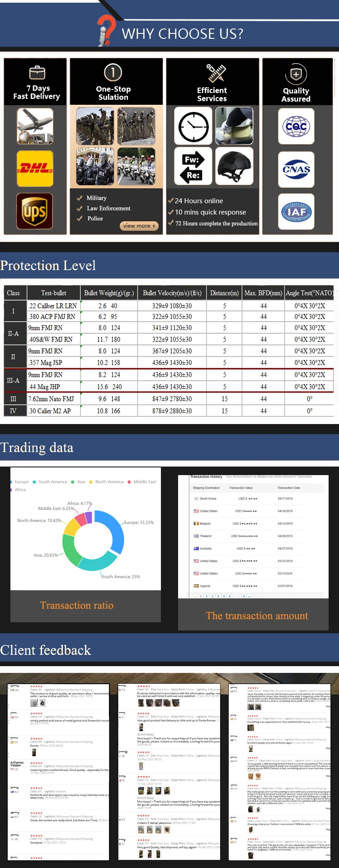
Task: Toggle the Asia legend entry
Action: coord(78,482)
